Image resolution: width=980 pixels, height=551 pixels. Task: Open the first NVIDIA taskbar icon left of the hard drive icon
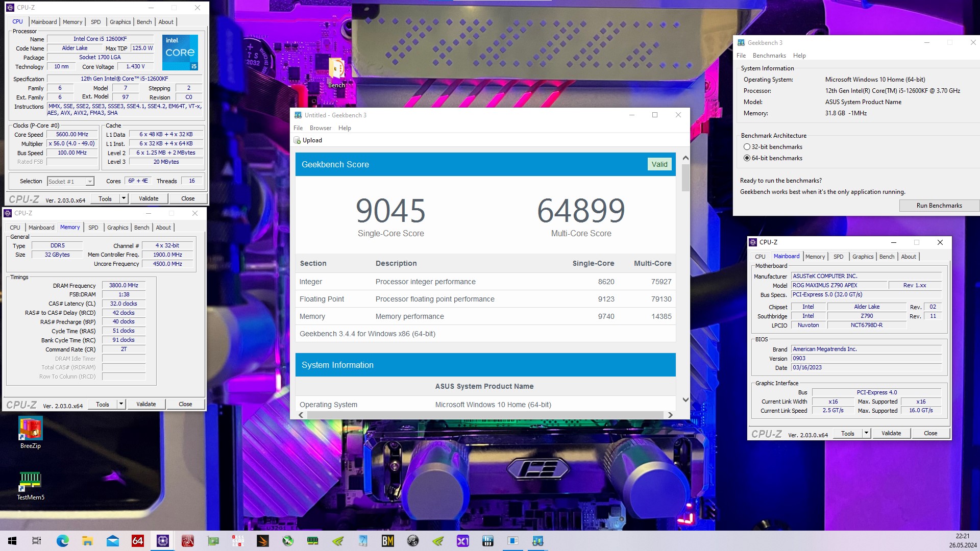coord(338,541)
